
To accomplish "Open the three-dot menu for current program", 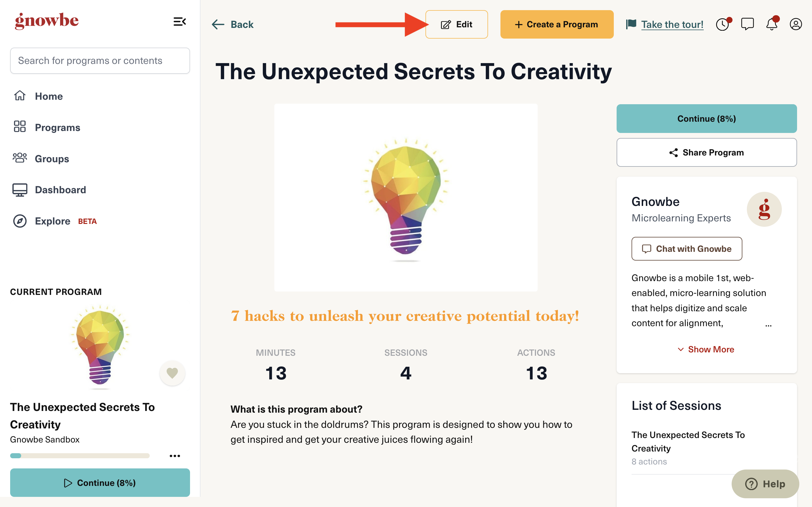I will point(175,456).
